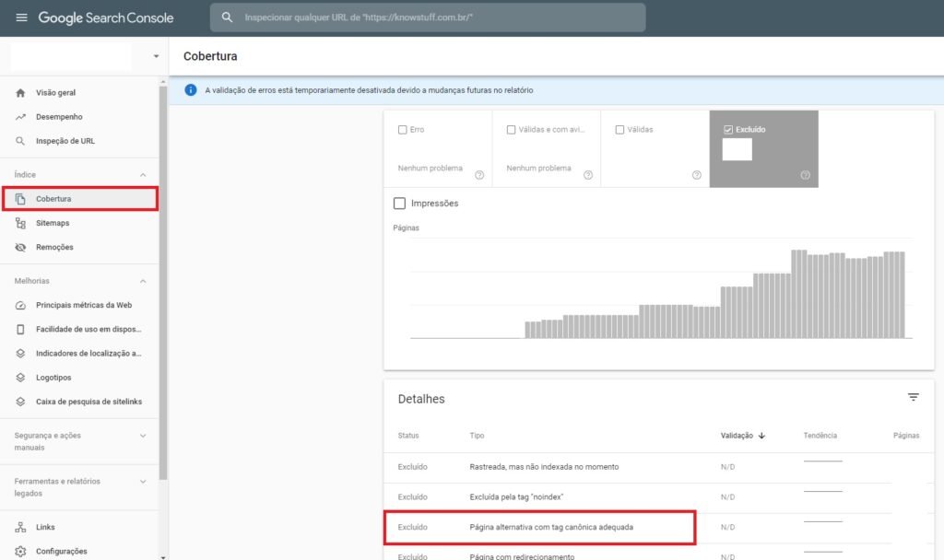Open the hamburger main menu icon
The height and width of the screenshot is (560, 944).
(21, 18)
